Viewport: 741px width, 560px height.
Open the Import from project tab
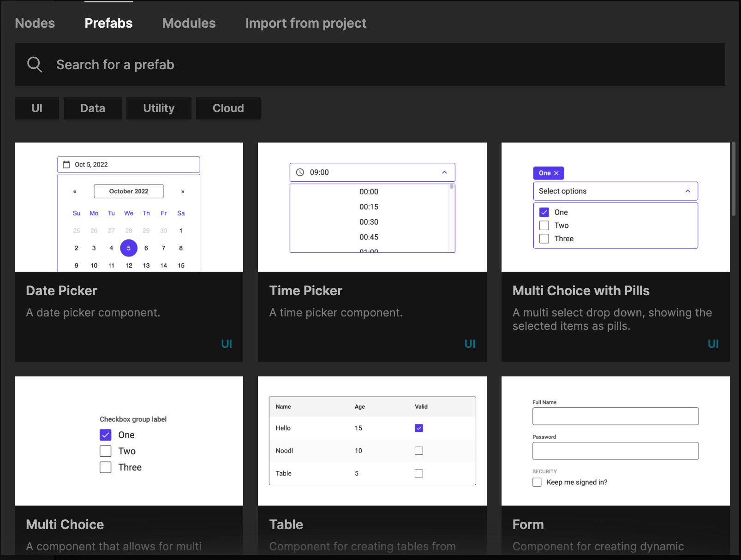pyautogui.click(x=305, y=23)
